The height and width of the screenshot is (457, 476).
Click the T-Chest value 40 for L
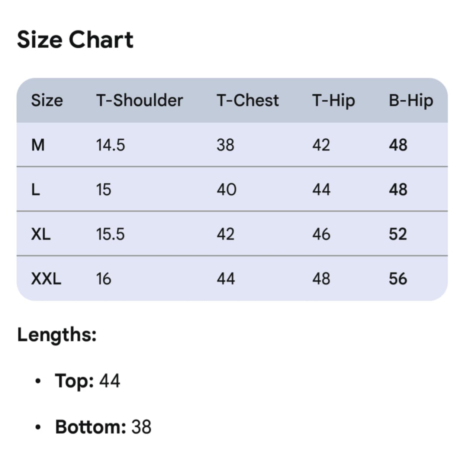226,189
